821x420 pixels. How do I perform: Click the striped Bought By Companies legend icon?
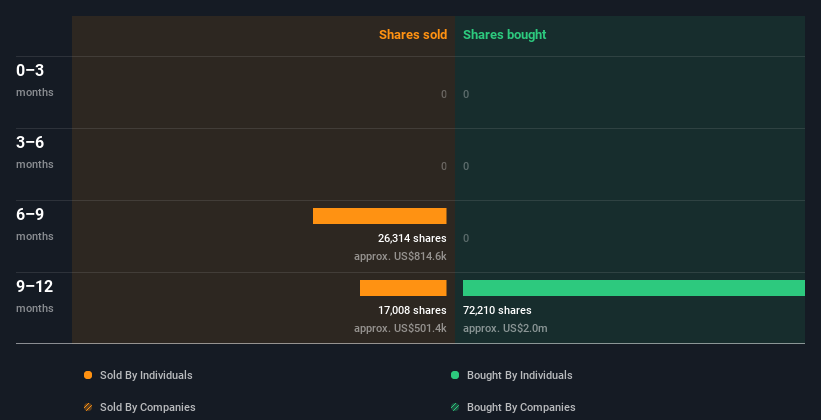click(455, 407)
